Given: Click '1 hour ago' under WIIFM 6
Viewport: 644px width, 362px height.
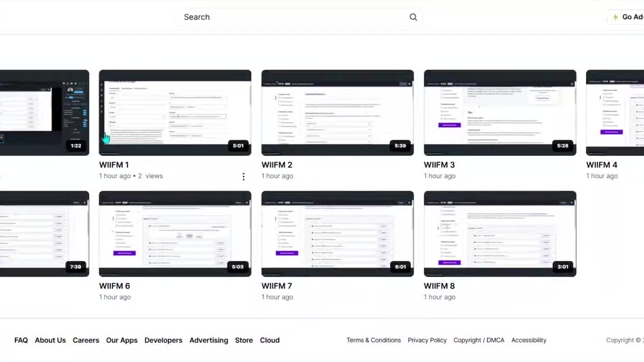Looking at the screenshot, I should (115, 297).
